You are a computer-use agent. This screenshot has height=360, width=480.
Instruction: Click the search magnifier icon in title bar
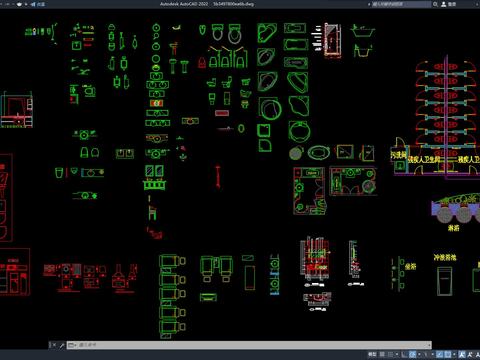[x=435, y=4]
